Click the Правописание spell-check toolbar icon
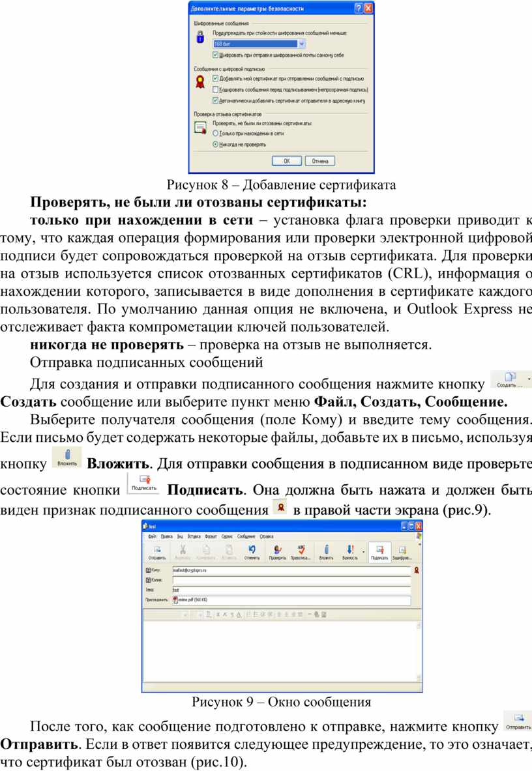This screenshot has width=532, height=771. [301, 552]
